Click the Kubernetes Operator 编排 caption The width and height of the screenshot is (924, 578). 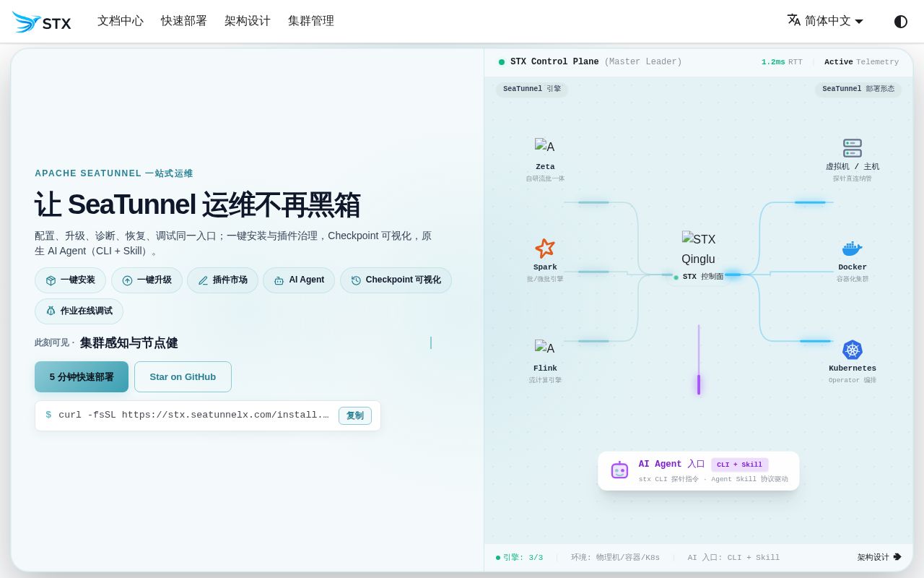tap(853, 380)
